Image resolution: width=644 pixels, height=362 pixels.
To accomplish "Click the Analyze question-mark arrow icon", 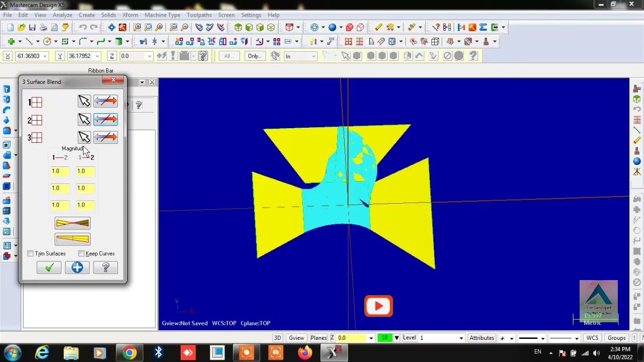I will click(436, 27).
